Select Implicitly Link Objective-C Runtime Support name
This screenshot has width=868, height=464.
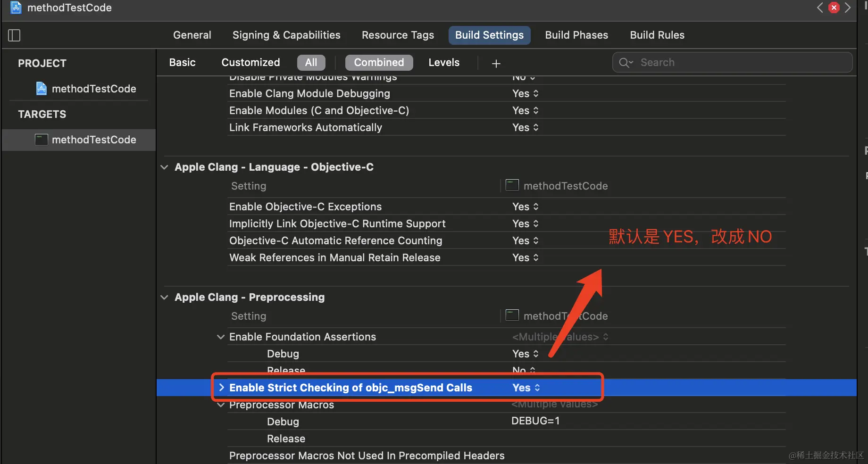pyautogui.click(x=337, y=224)
